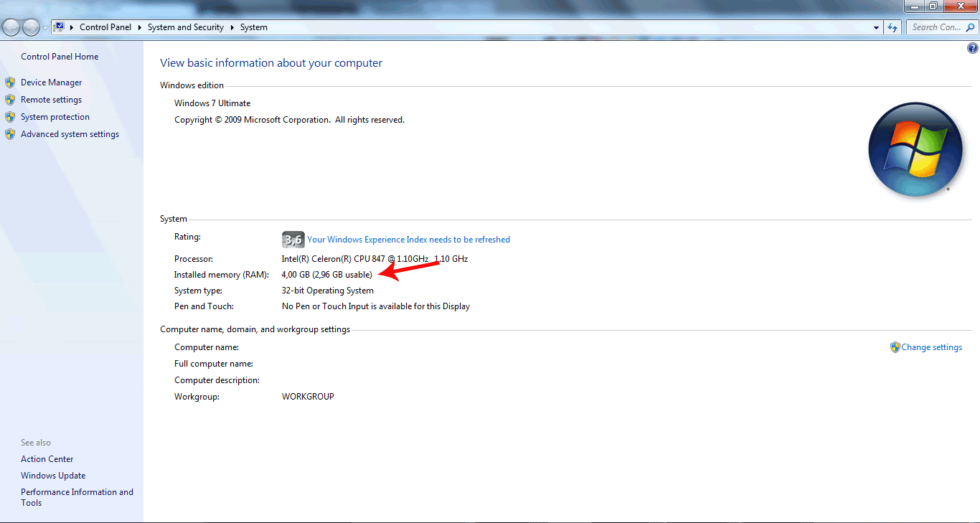980x523 pixels.
Task: Expand the arrow before Control Panel breadcrumb
Action: point(72,27)
